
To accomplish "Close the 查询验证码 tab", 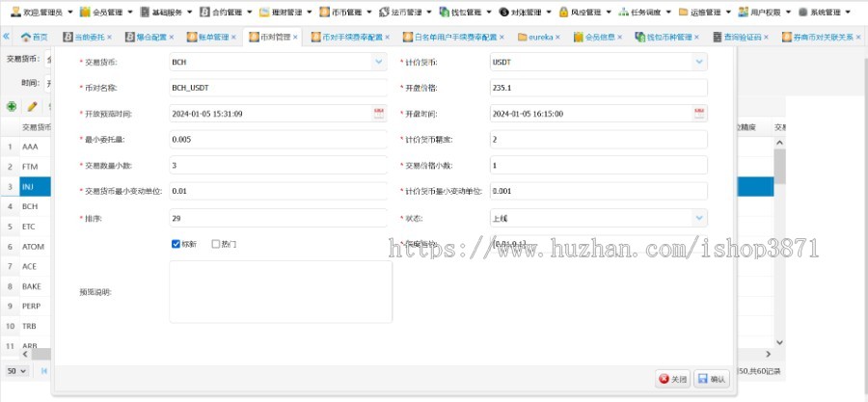I will [x=766, y=37].
